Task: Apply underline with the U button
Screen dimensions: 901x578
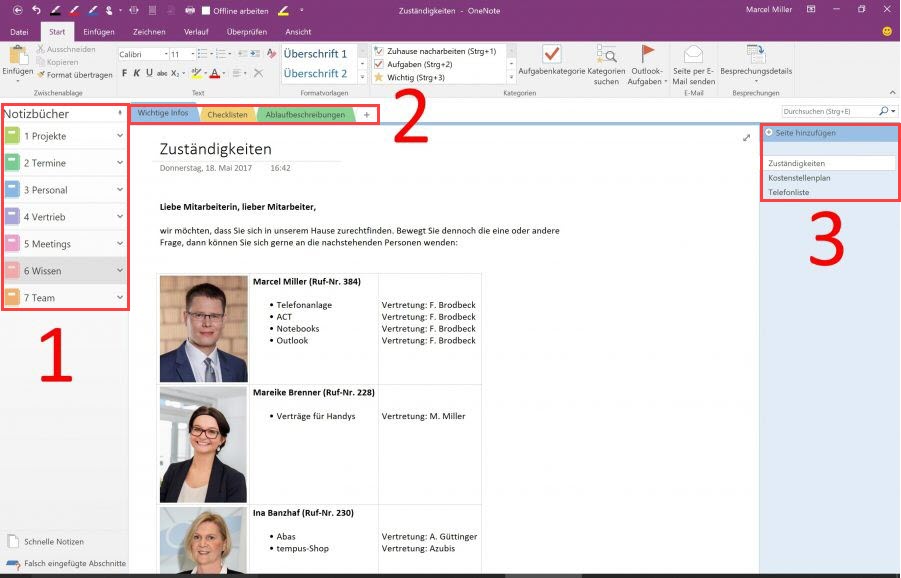Action: point(149,73)
